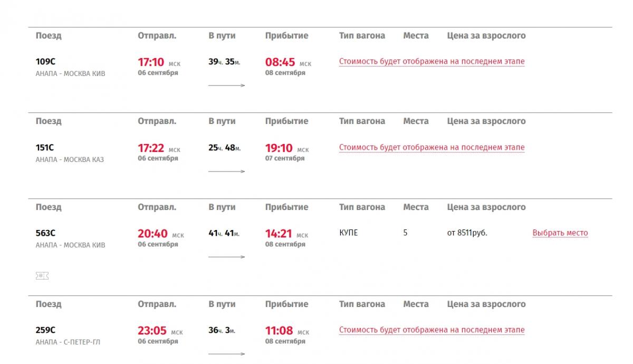Click the КУПЕ carriage type
633x364 pixels.
(x=349, y=233)
